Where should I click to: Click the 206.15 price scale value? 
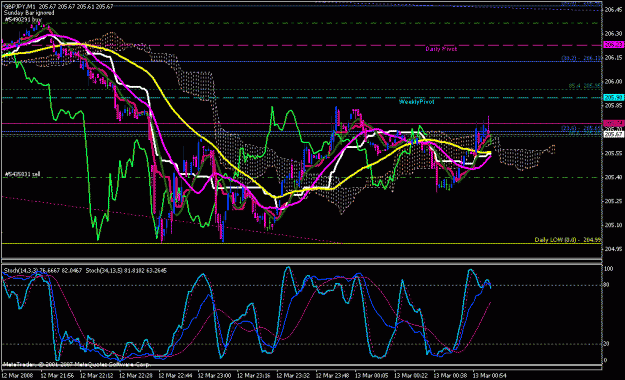(x=613, y=58)
